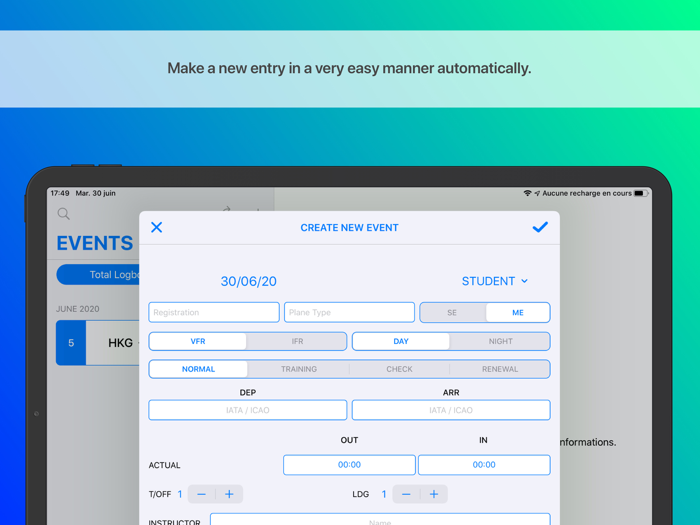
Task: Set the ACTUAL OUT time
Action: (x=349, y=465)
